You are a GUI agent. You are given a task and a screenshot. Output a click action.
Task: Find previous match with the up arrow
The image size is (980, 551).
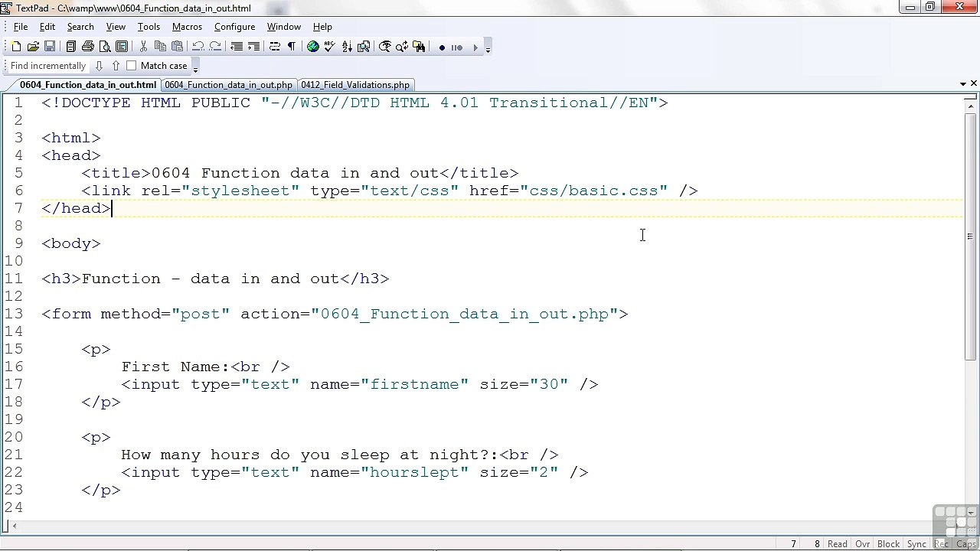click(116, 66)
